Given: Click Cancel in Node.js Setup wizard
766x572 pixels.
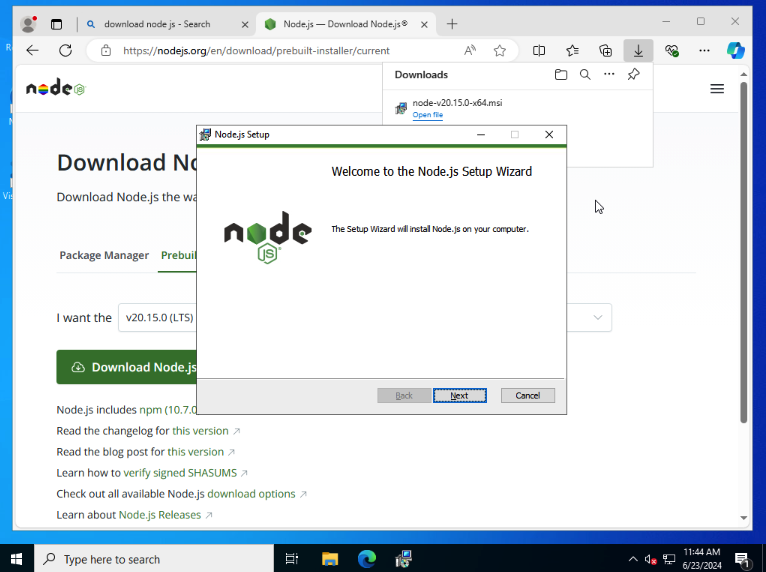Looking at the screenshot, I should [528, 395].
